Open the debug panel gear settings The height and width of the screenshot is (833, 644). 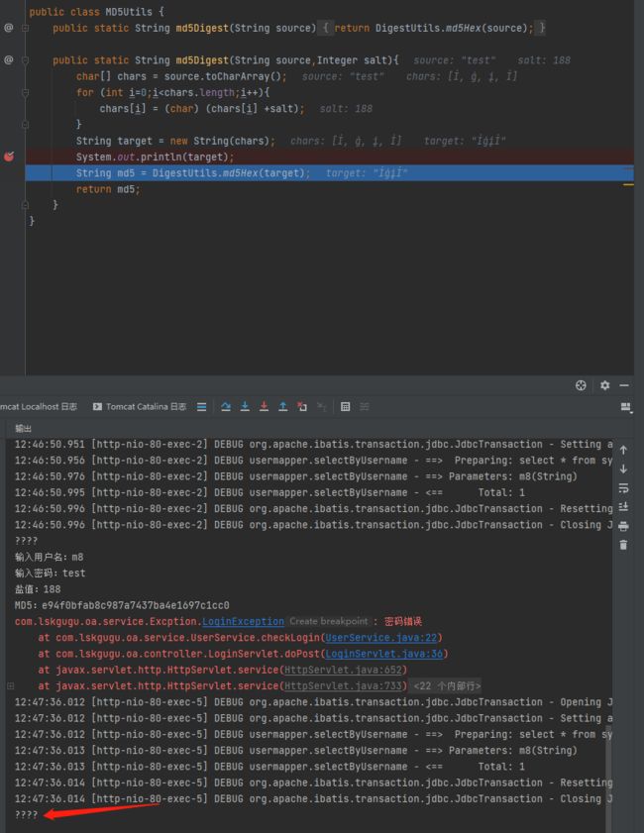point(604,385)
